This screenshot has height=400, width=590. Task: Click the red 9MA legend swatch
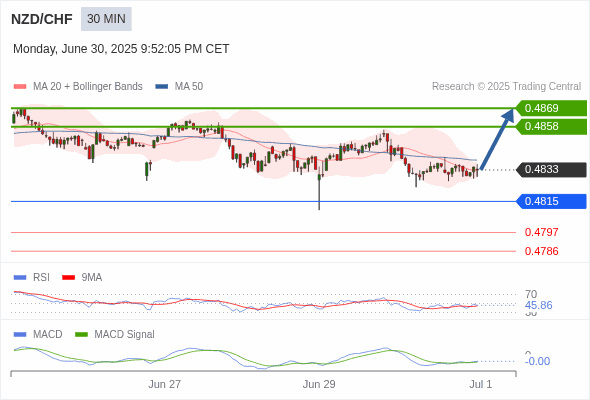tap(68, 278)
